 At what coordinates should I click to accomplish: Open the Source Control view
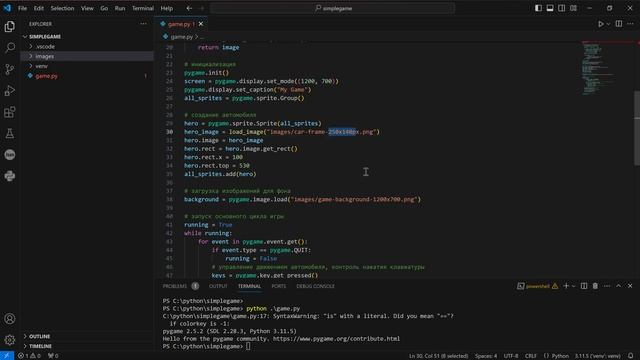tap(10, 69)
